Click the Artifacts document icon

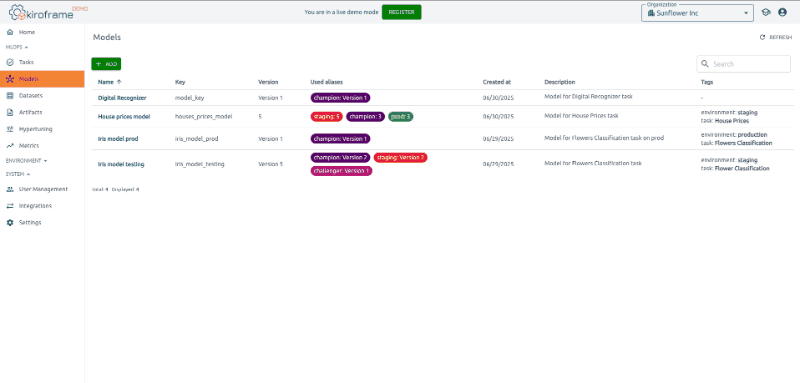coord(10,112)
